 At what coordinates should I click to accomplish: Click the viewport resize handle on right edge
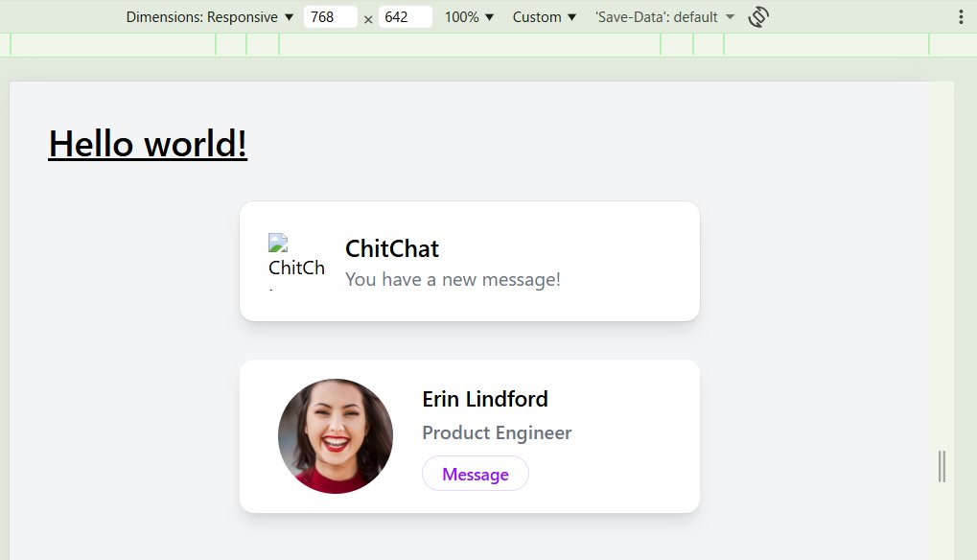[942, 467]
